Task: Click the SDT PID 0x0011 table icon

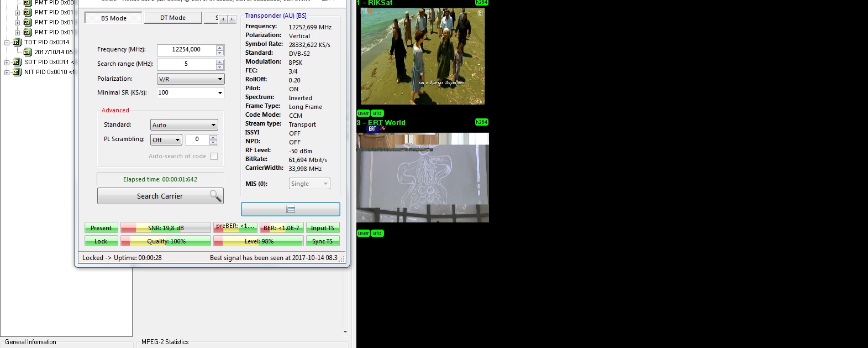Action: (17, 62)
